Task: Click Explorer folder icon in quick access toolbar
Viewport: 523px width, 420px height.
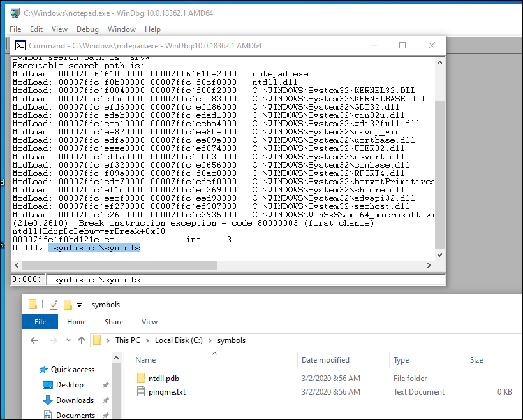Action: click(x=33, y=305)
